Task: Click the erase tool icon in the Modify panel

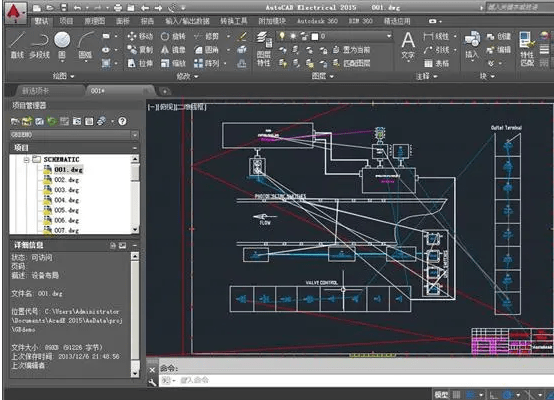Action: (x=242, y=36)
